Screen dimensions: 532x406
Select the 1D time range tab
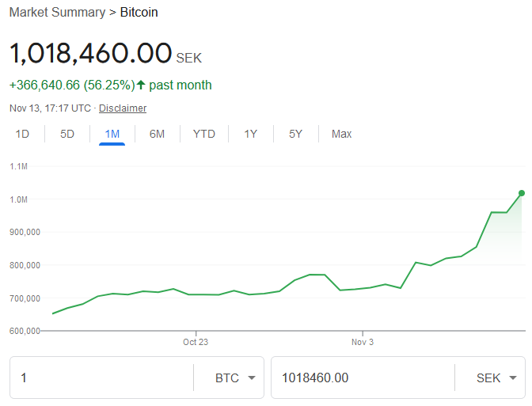[22, 134]
